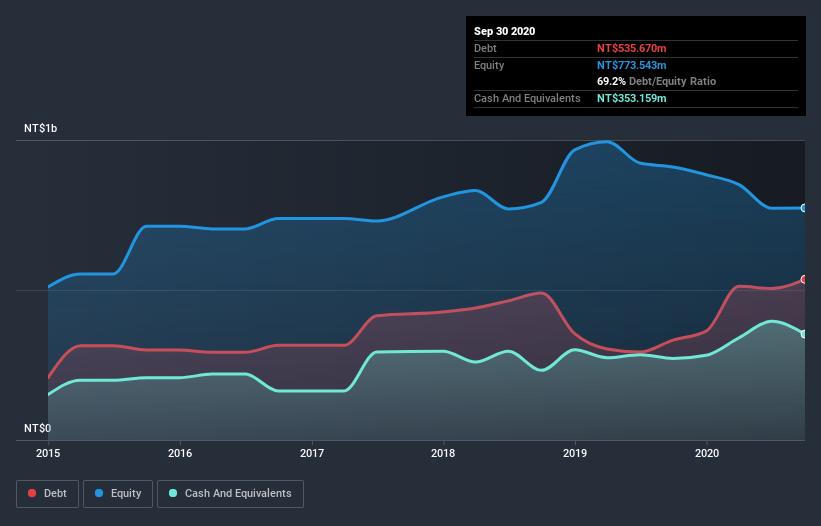Image resolution: width=821 pixels, height=526 pixels.
Task: Toggle the Debt legend button
Action: pos(47,494)
